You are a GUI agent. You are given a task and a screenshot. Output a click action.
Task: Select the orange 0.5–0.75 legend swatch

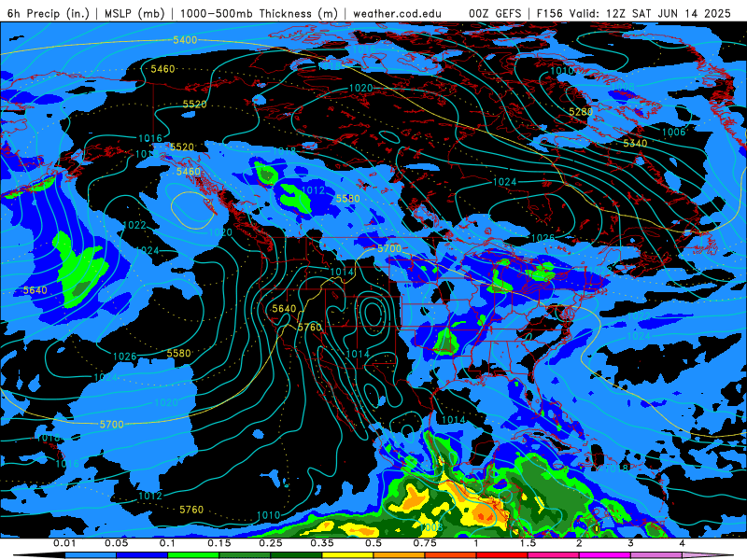(399, 555)
